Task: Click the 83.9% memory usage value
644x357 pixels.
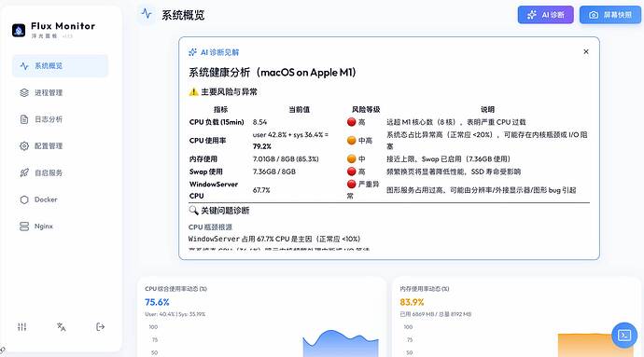Action: [412, 302]
